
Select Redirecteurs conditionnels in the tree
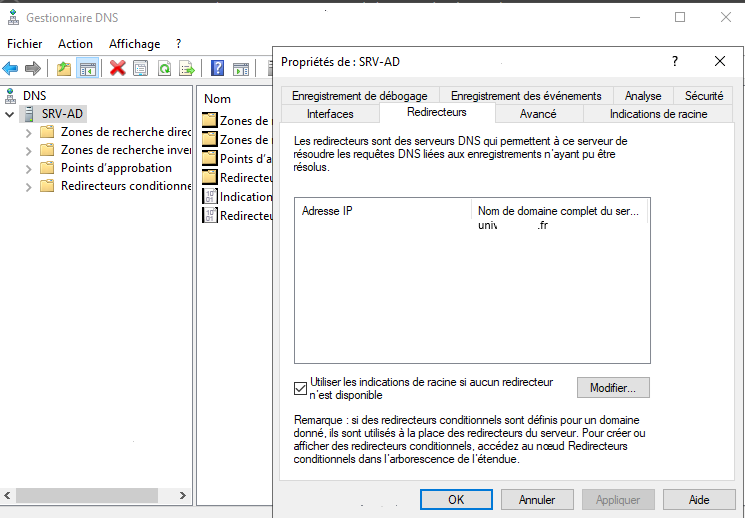(125, 186)
